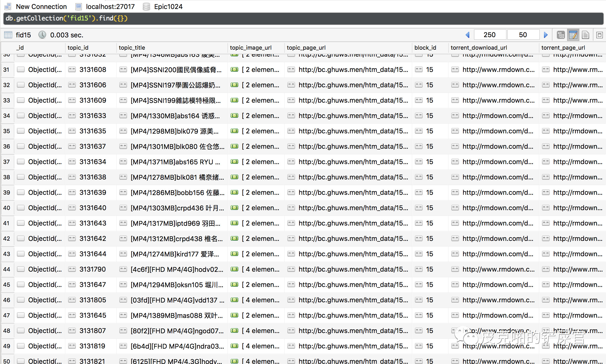Click the Epic1024 database icon
This screenshot has width=606, height=364.
coord(146,7)
